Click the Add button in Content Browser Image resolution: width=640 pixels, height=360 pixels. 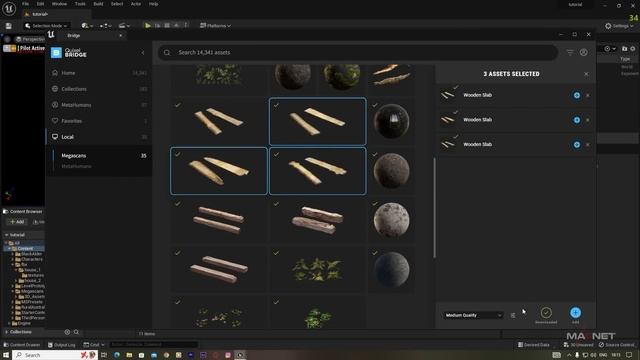tap(17, 222)
